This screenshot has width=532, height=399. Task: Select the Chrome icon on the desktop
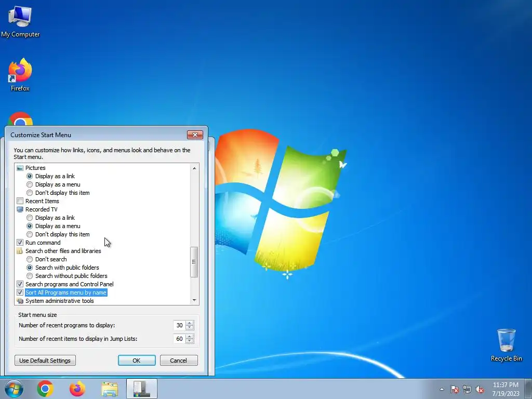[x=20, y=119]
